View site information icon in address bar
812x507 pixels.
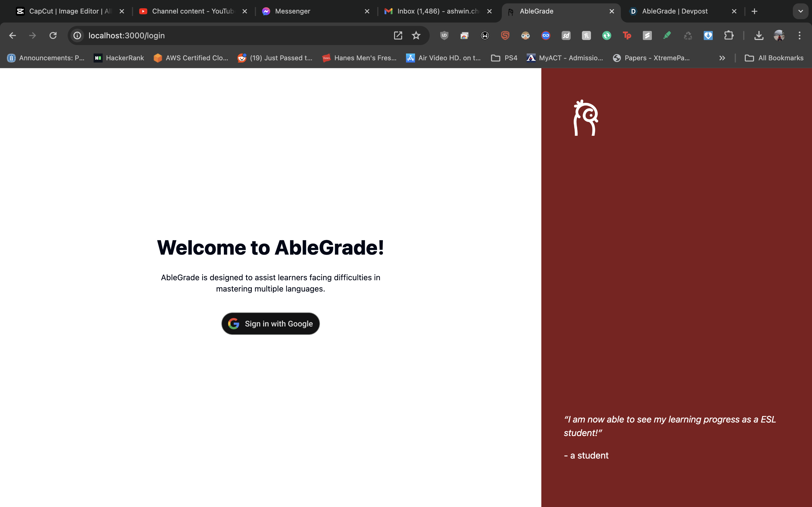[x=78, y=35]
